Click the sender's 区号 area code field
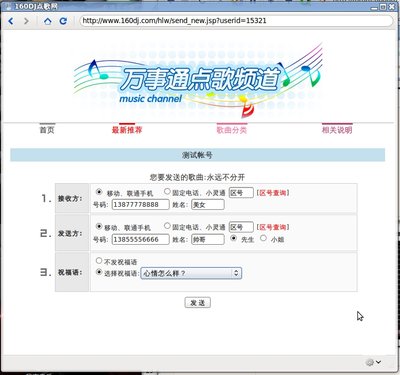 (x=241, y=227)
